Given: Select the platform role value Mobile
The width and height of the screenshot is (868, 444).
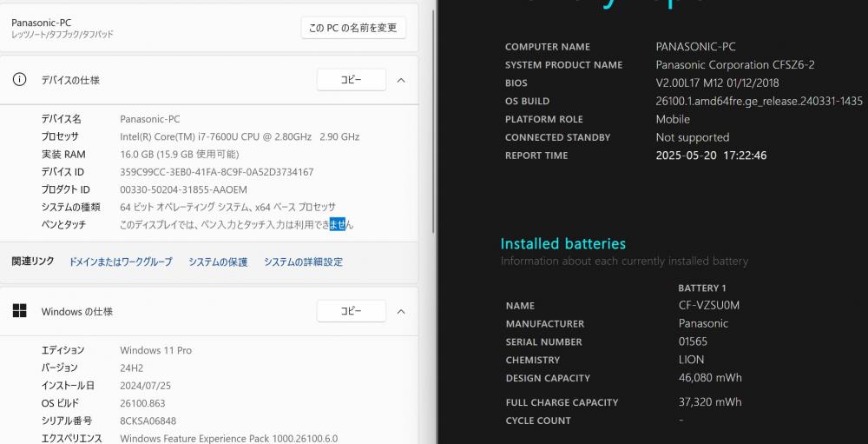Looking at the screenshot, I should pyautogui.click(x=673, y=119).
